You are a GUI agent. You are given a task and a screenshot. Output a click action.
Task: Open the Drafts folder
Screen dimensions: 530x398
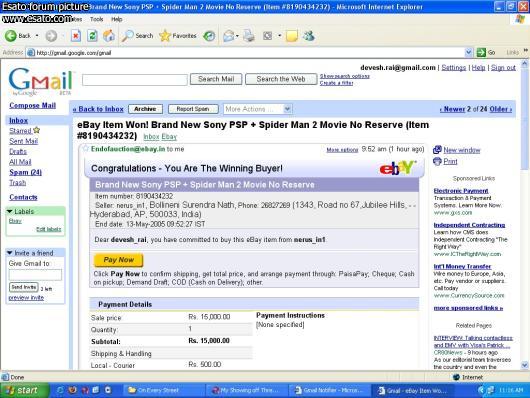[18, 151]
